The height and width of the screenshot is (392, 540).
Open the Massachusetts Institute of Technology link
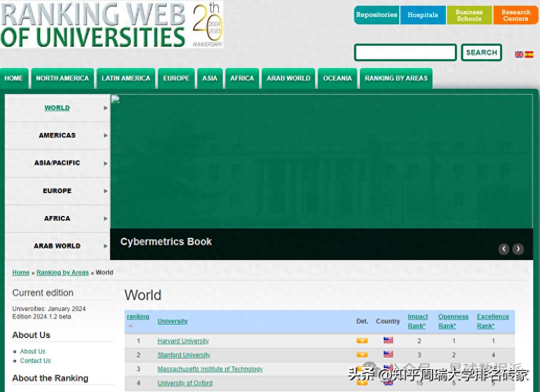coord(210,369)
